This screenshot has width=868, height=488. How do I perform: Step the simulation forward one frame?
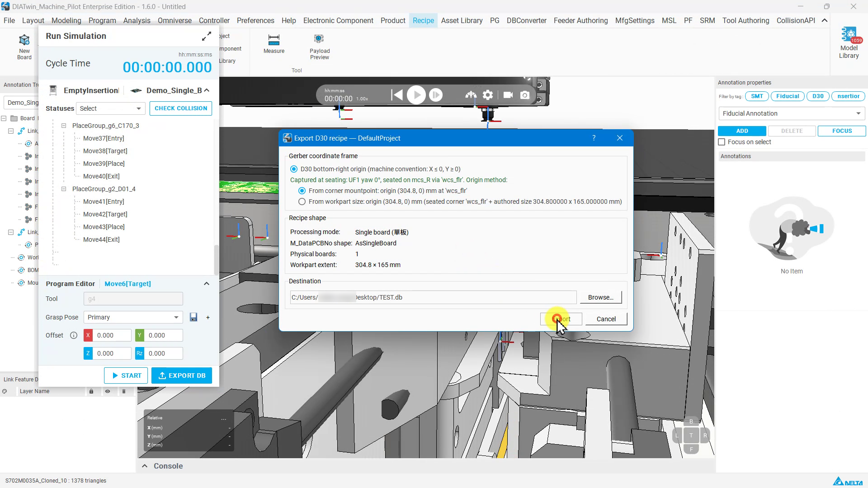point(436,95)
